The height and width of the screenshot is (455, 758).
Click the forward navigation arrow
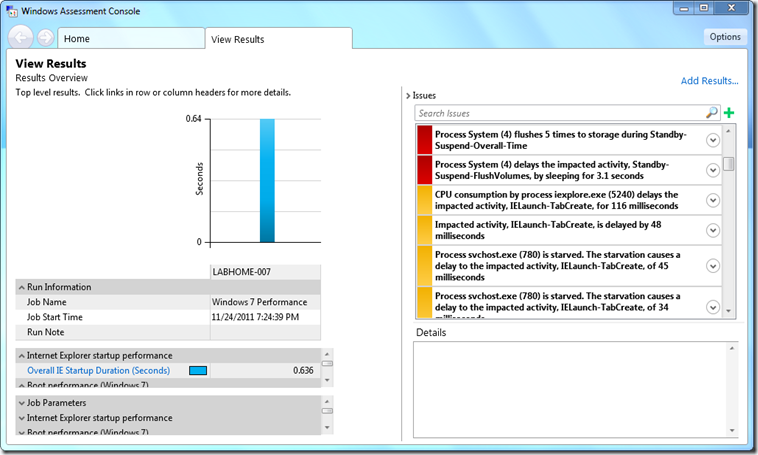45,37
